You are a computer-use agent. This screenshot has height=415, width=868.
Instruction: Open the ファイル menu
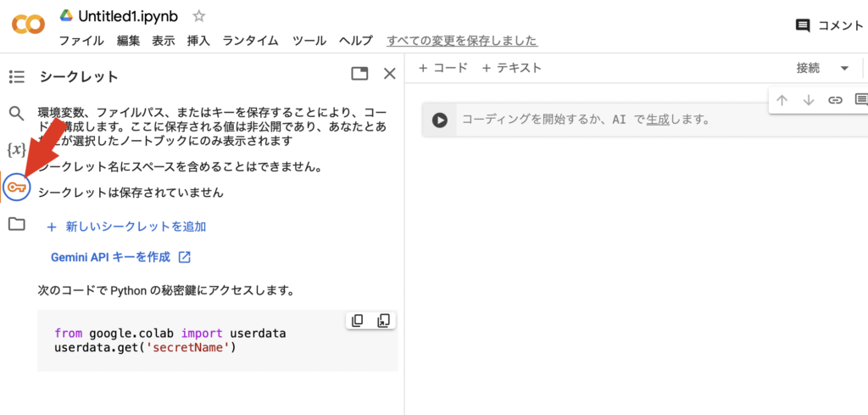tap(81, 41)
